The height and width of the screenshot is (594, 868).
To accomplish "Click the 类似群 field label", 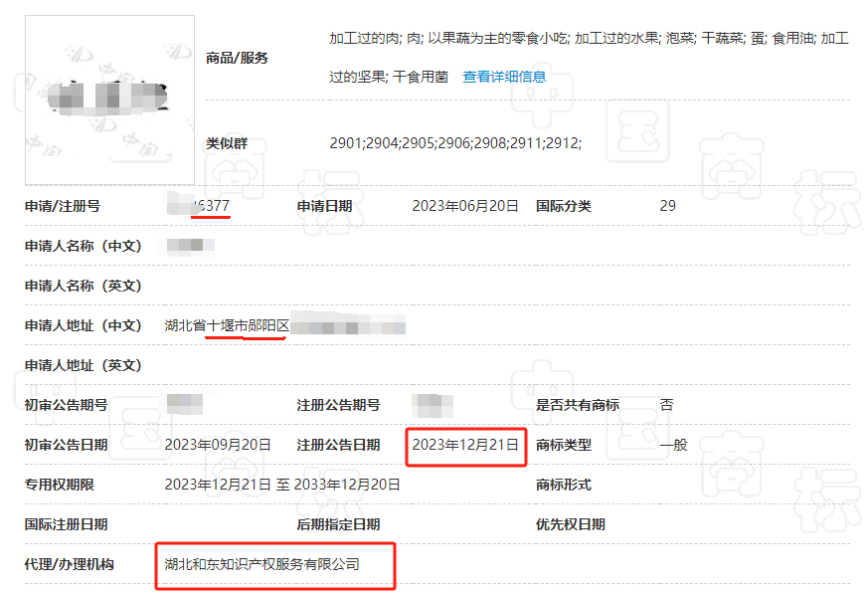I will point(227,143).
